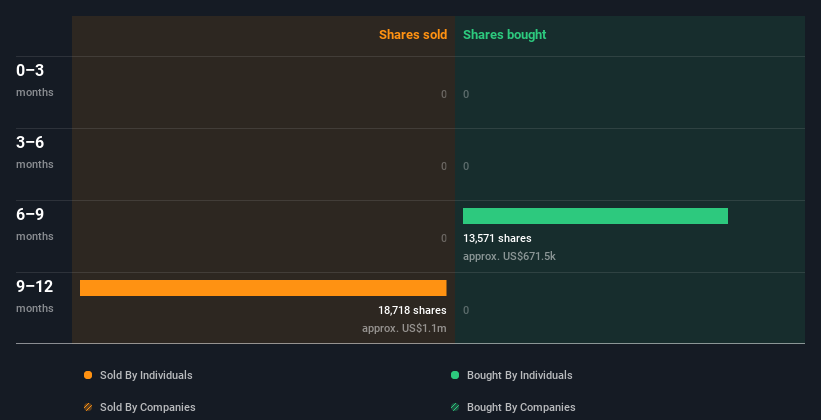Click the orange 9–12 months shares sold bar
The image size is (821, 420).
point(263,288)
